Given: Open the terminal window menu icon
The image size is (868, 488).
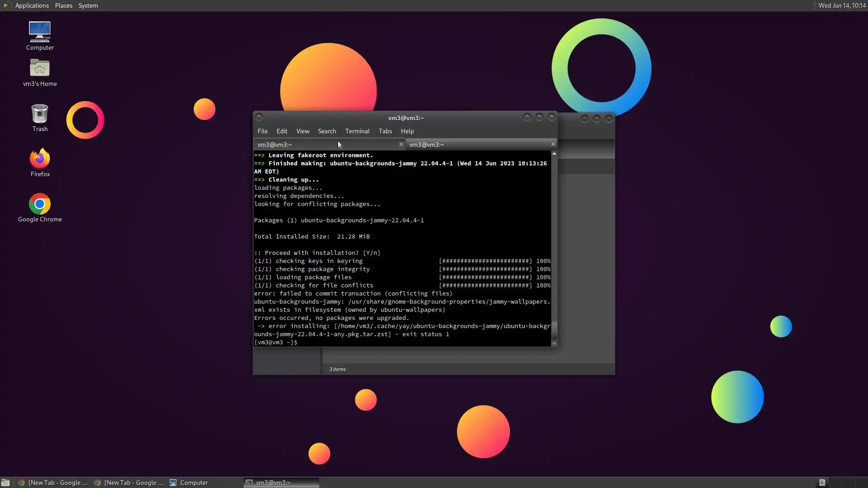Looking at the screenshot, I should (x=259, y=117).
